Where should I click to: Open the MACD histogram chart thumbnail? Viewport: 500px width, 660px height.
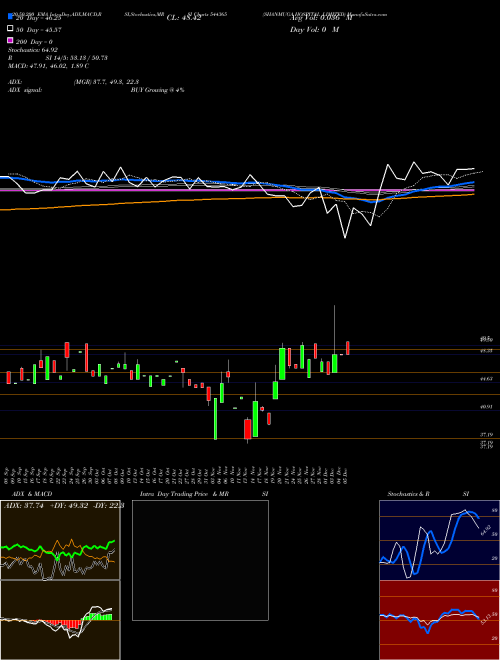coord(60,620)
